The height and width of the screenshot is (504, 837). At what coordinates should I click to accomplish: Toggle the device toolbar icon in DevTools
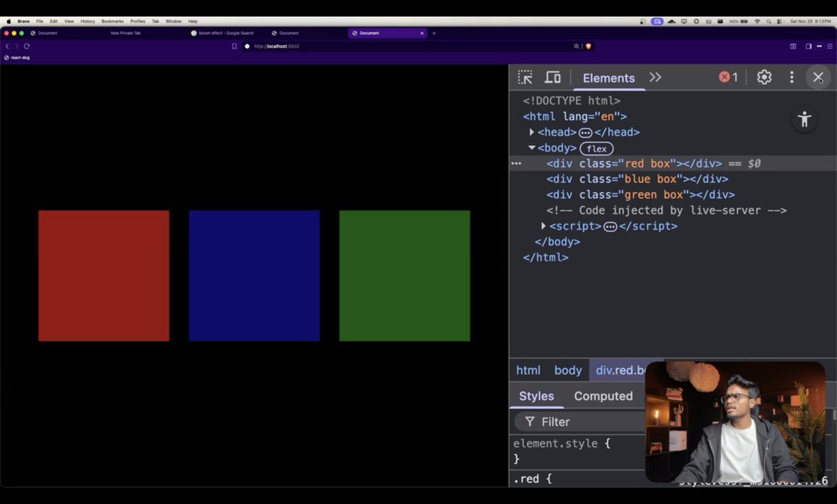click(552, 77)
